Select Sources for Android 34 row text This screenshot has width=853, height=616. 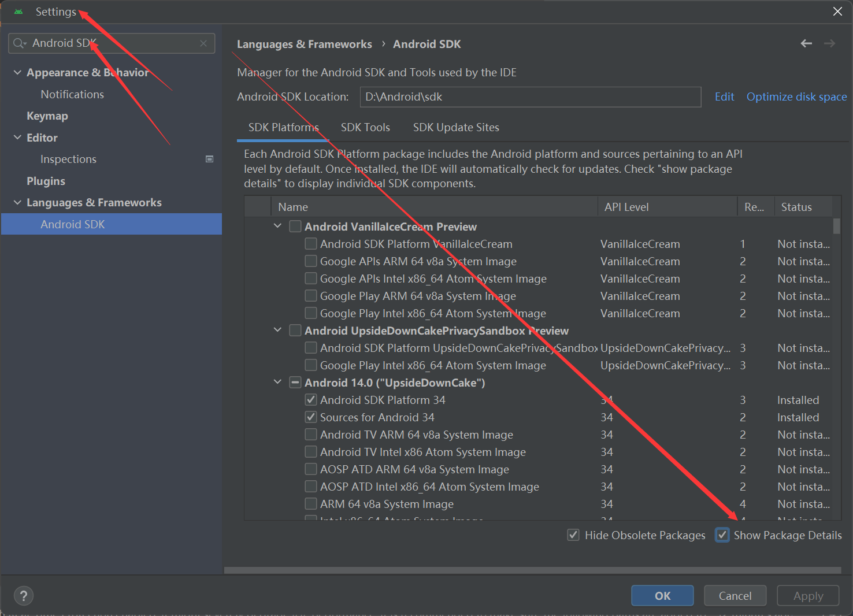pyautogui.click(x=377, y=417)
